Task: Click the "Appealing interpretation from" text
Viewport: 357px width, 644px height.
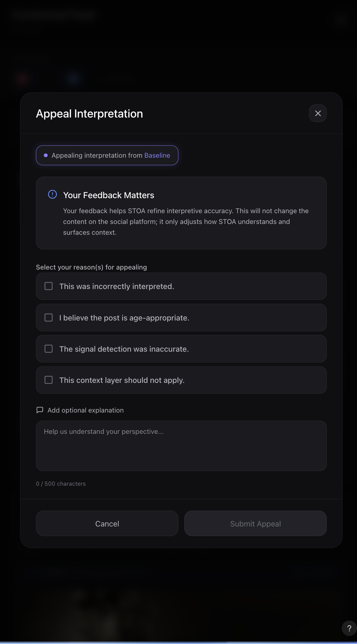Action: [97, 155]
